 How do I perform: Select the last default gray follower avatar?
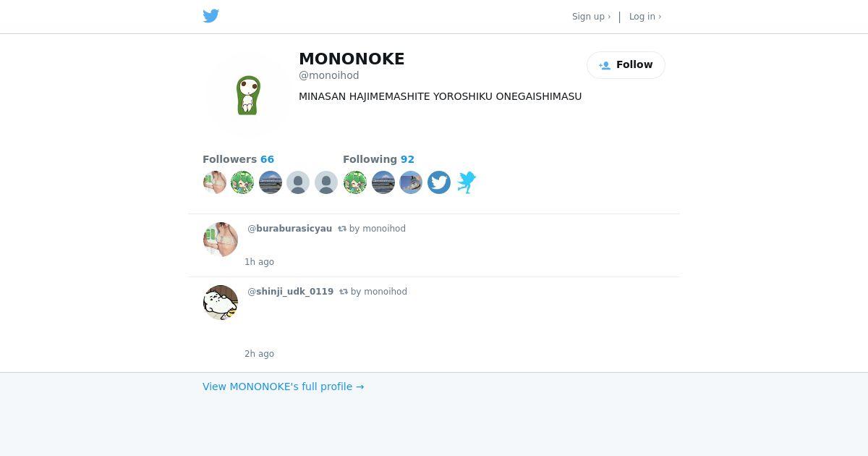tap(326, 182)
